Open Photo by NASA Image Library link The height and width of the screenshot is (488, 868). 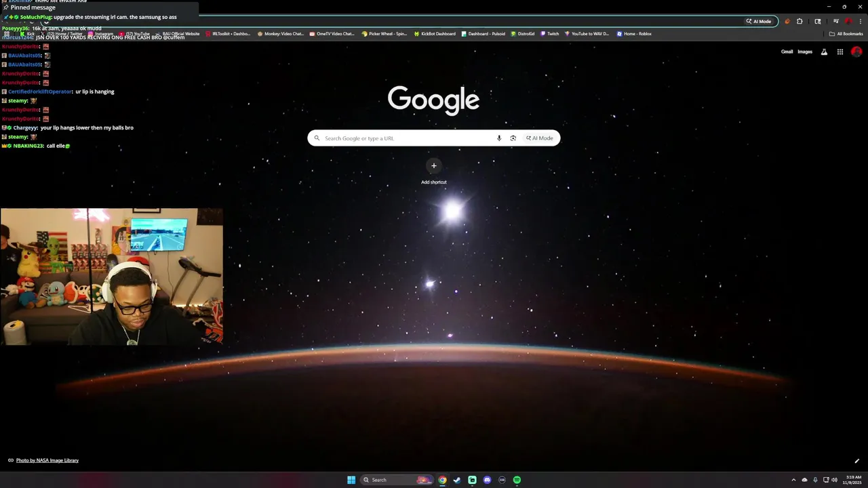pyautogui.click(x=47, y=460)
